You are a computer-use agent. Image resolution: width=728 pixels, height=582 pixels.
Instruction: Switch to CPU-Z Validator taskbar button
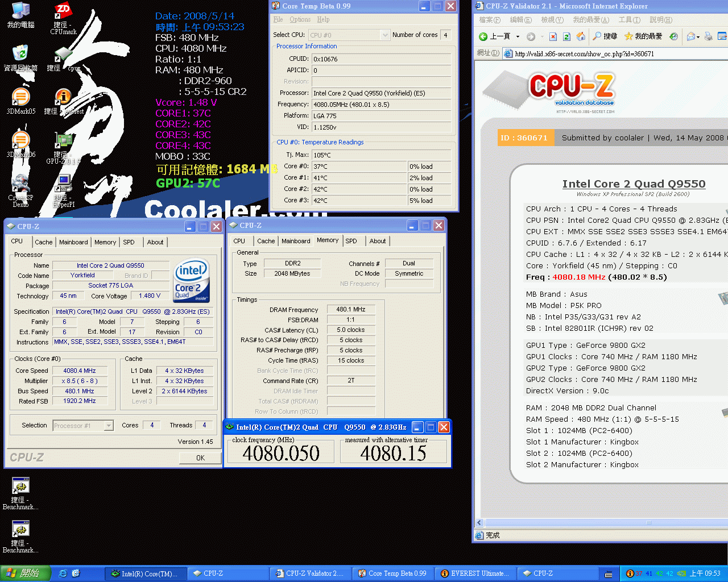click(x=309, y=573)
